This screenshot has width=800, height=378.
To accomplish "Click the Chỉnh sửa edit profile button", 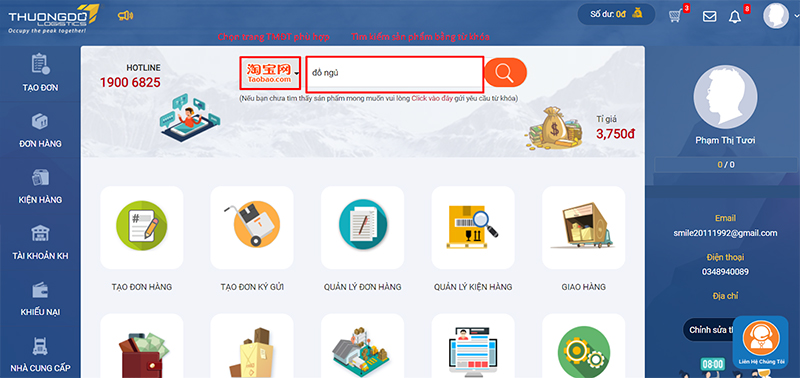I will coord(708,330).
